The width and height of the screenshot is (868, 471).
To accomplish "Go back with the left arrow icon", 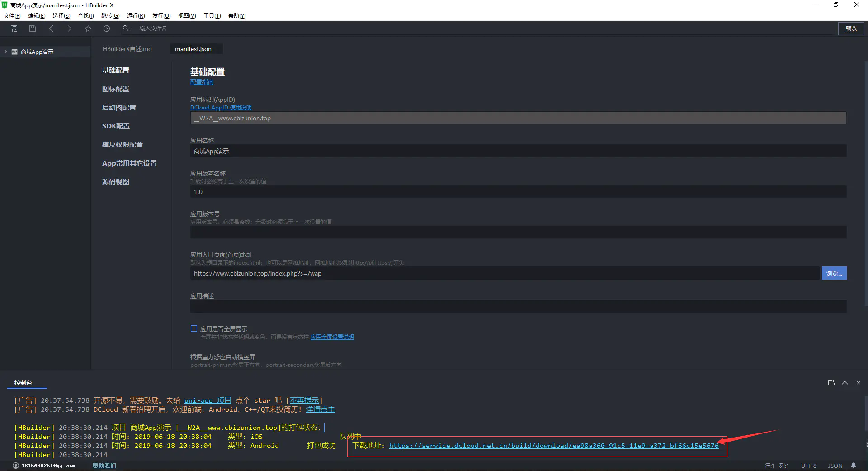I will pyautogui.click(x=51, y=29).
